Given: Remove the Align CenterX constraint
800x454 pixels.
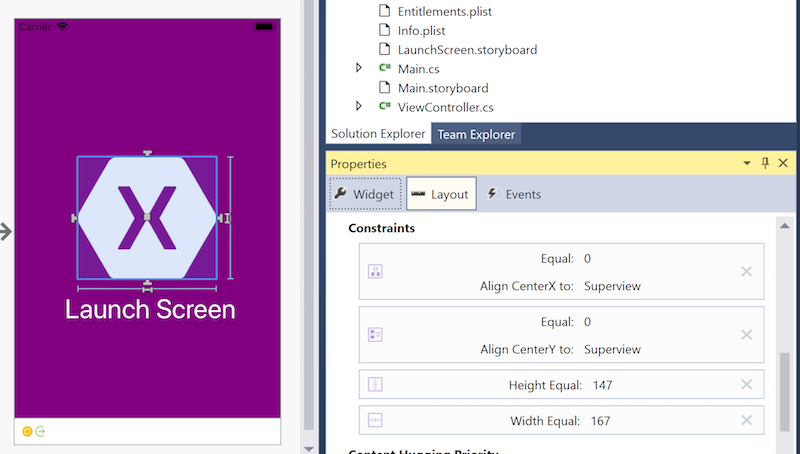Looking at the screenshot, I should [746, 271].
